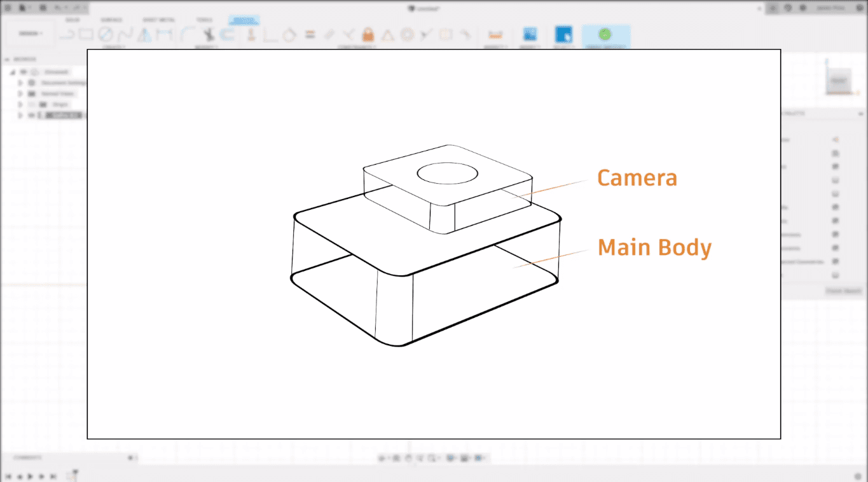The height and width of the screenshot is (482, 868).
Task: Collapse the Browser panel header
Action: coord(8,59)
